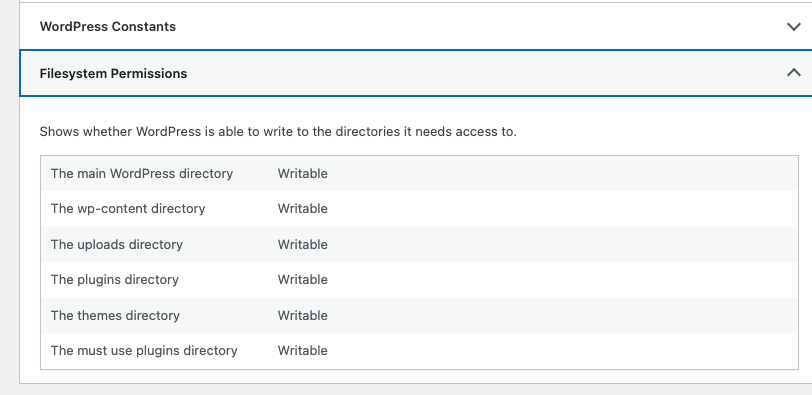The width and height of the screenshot is (812, 395).
Task: Click Writable value for main WordPress directory
Action: (302, 173)
